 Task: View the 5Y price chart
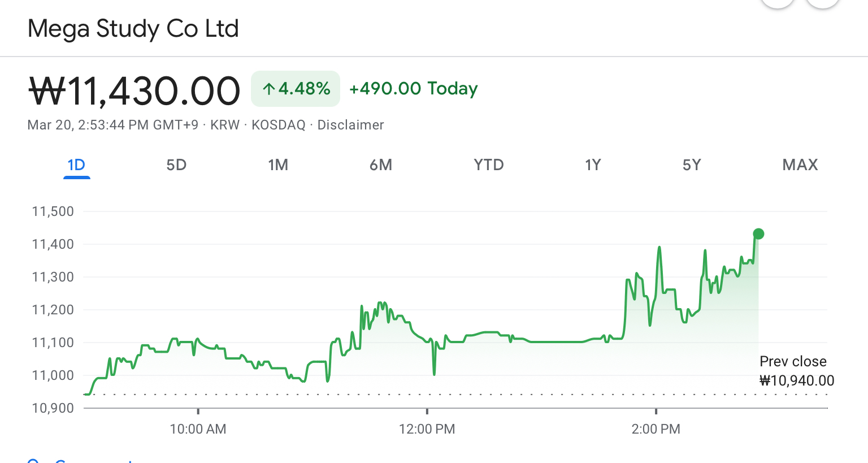(x=692, y=165)
